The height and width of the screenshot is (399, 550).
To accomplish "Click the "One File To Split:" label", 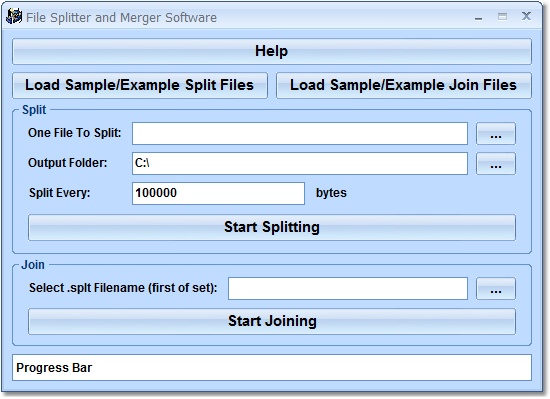I will pos(74,133).
